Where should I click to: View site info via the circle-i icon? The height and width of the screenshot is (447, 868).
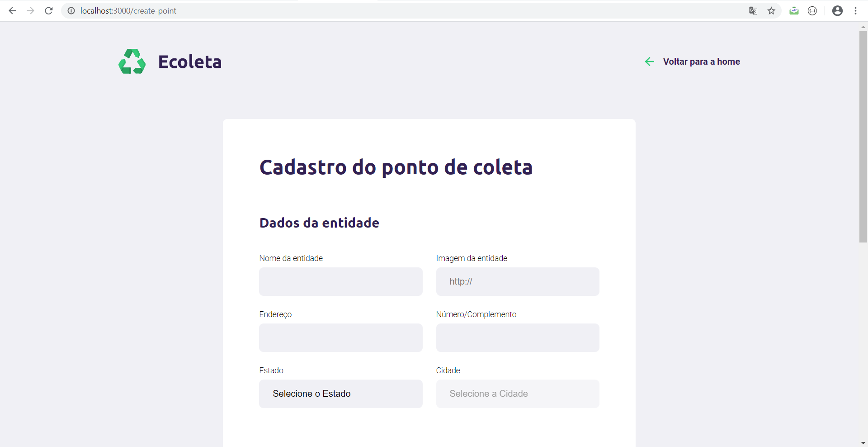(71, 11)
